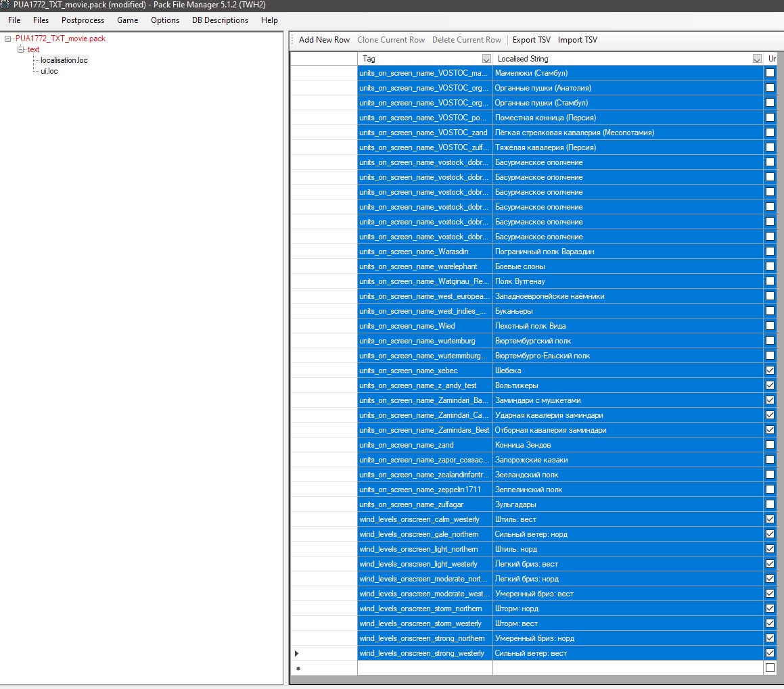Tick the checkbox in the empty new row

[770, 667]
